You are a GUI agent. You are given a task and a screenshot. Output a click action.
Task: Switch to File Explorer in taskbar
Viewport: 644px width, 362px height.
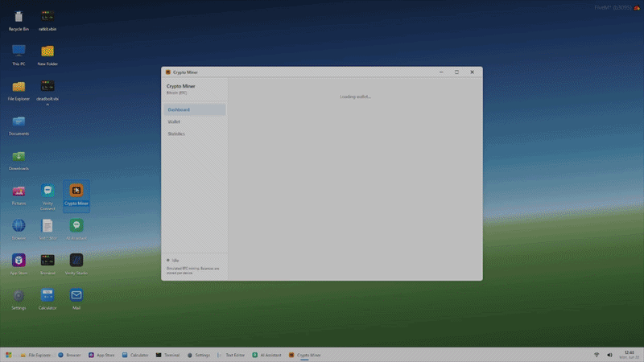tap(35, 355)
